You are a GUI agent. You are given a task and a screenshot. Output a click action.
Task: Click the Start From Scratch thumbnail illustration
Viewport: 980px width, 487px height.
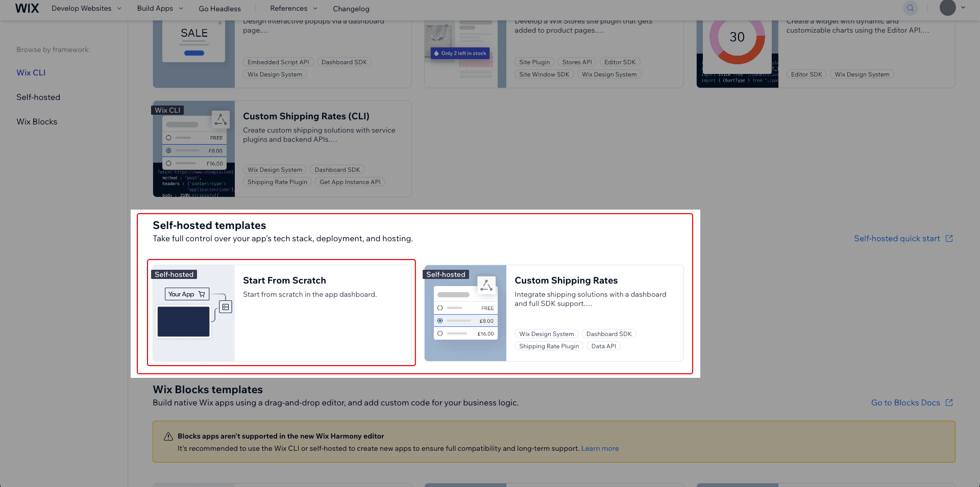tap(194, 313)
